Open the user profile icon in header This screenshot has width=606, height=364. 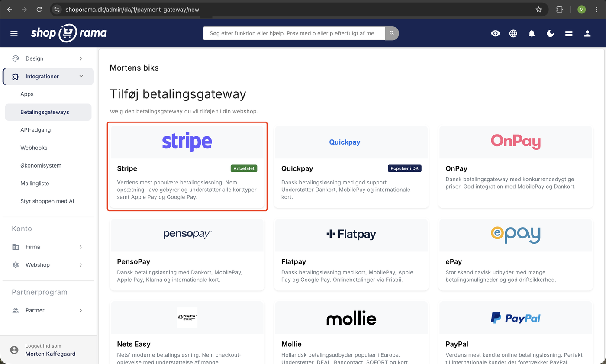pos(587,33)
